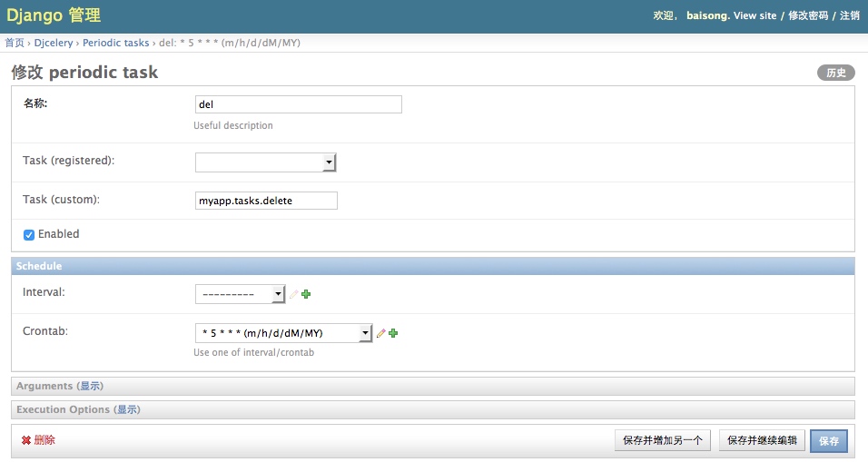
Task: Click the Task (custom) text field
Action: click(x=266, y=201)
